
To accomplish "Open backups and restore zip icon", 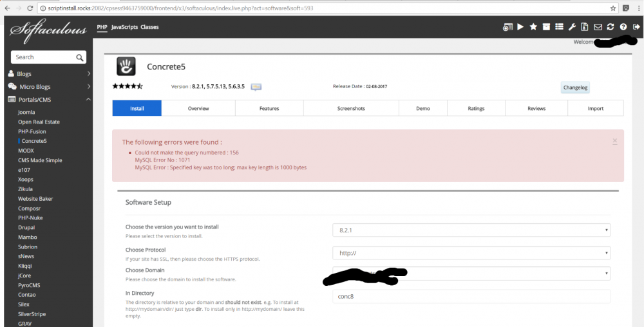I will pyautogui.click(x=585, y=27).
